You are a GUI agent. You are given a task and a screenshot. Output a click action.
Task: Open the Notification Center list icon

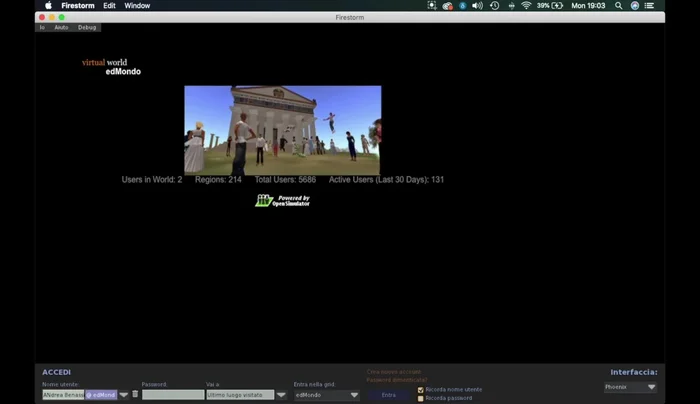click(x=651, y=6)
